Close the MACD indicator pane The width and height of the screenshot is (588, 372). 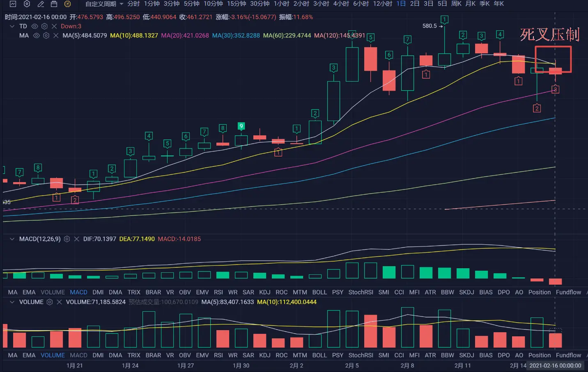(76, 239)
